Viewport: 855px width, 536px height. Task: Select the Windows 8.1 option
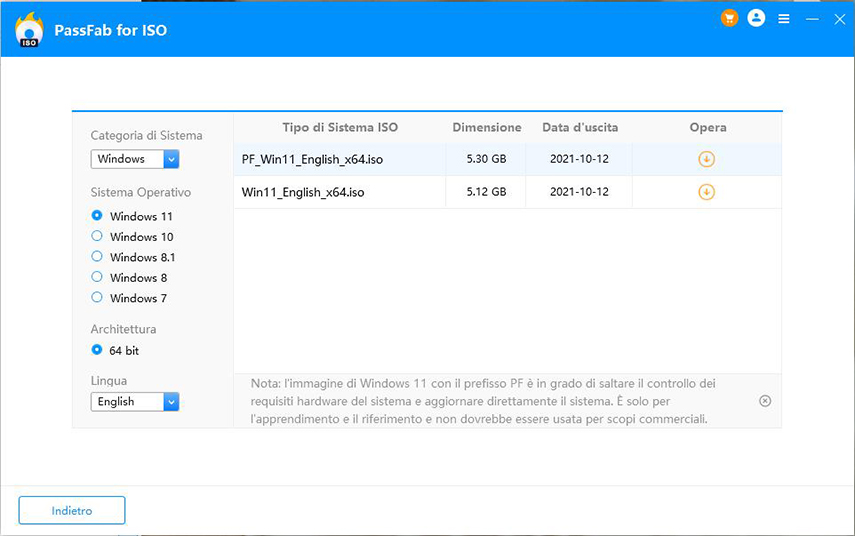coord(97,257)
